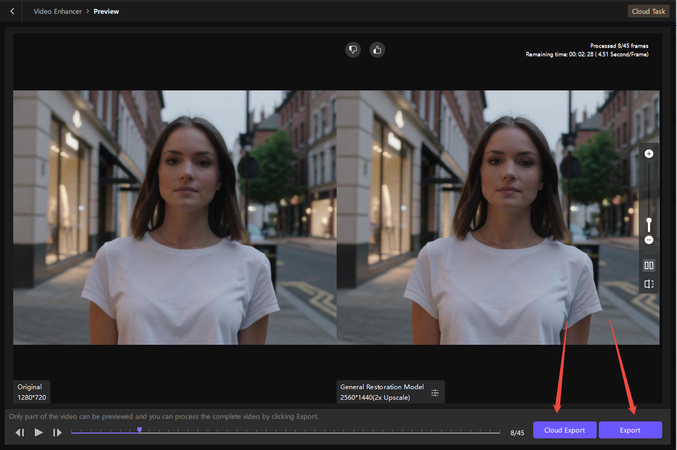677x450 pixels.
Task: Click the original video preview image
Action: pos(174,217)
